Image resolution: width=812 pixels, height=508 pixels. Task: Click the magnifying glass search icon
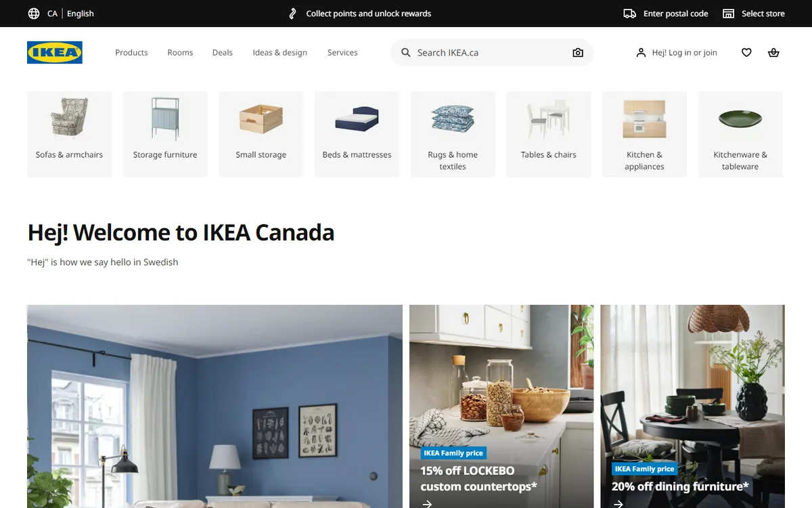[x=406, y=52]
